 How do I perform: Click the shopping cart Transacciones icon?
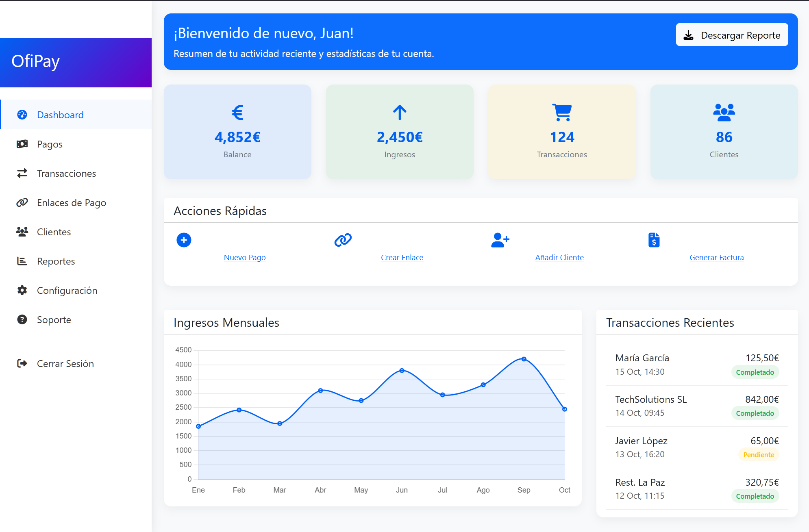562,113
